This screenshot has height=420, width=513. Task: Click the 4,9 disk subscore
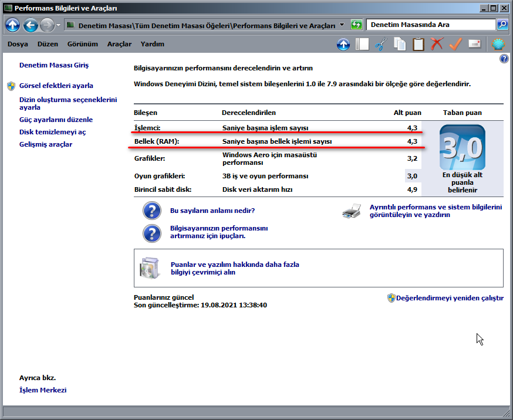click(x=412, y=189)
